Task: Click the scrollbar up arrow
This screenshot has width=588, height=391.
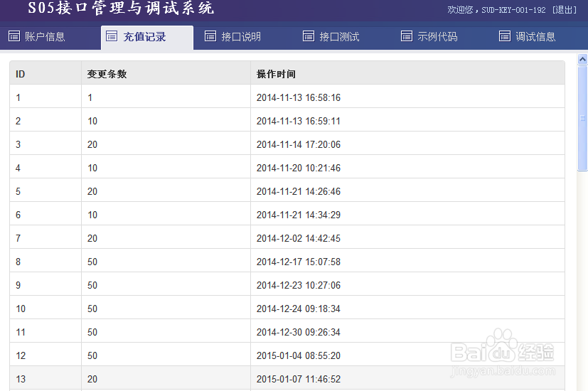Action: pos(582,59)
